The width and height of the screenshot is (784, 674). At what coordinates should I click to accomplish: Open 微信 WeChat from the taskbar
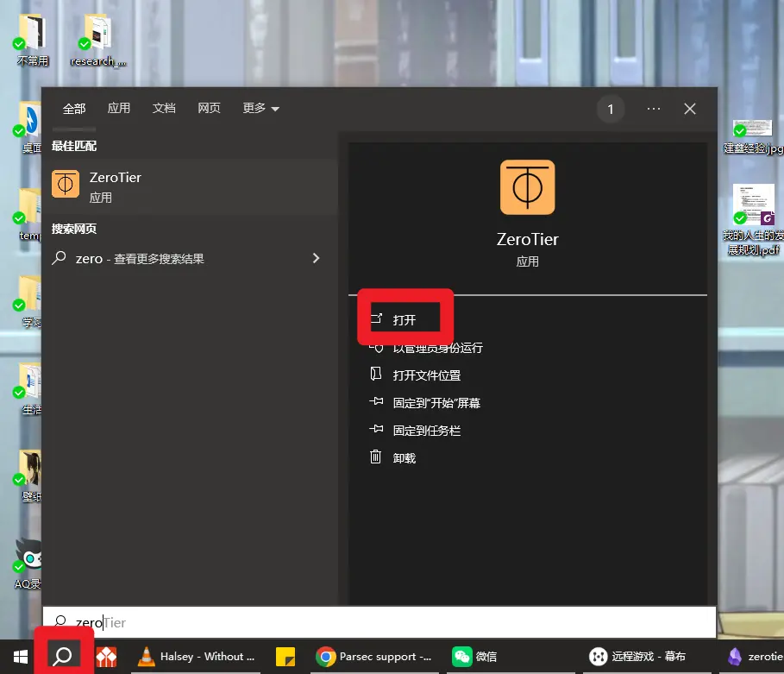[475, 657]
